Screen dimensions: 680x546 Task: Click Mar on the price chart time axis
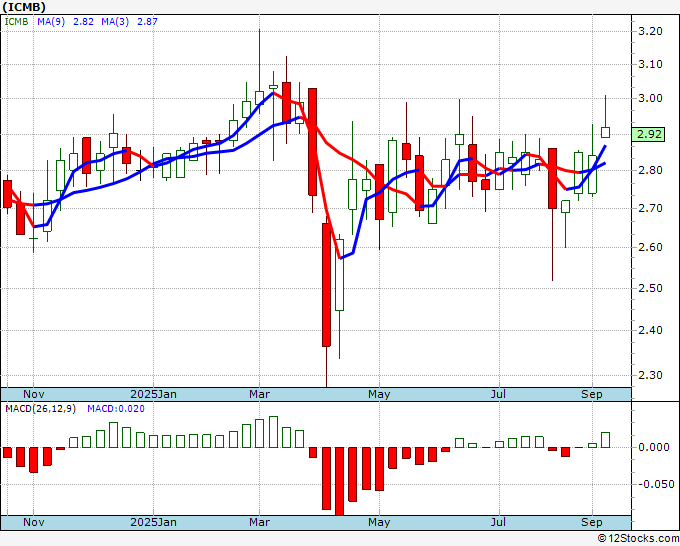259,394
